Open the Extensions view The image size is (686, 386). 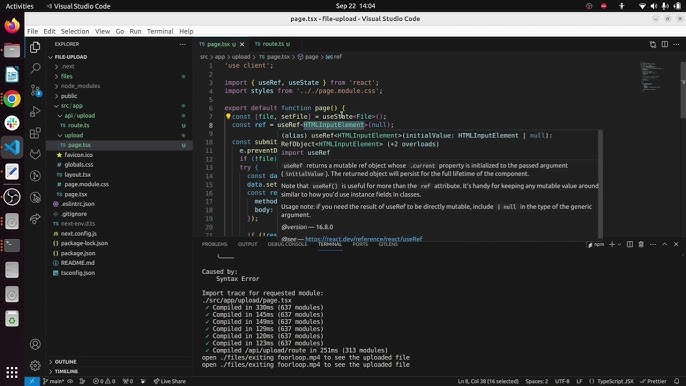tap(35, 133)
